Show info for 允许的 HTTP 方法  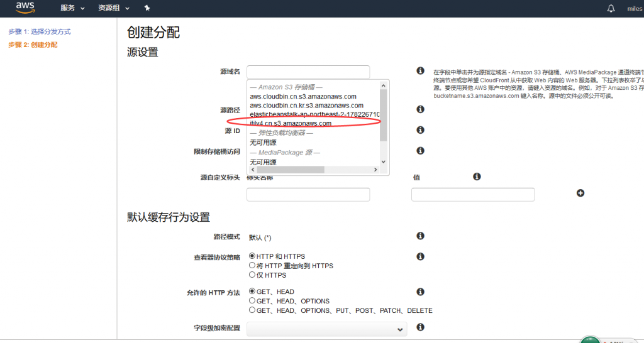pos(420,291)
